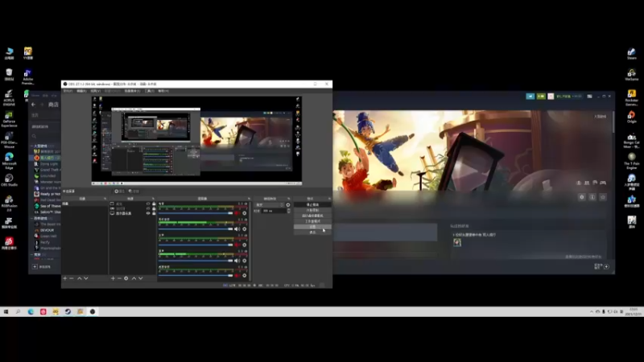Click the Audio Mixer panel header dock icon
The image size is (644, 362).
249,199
